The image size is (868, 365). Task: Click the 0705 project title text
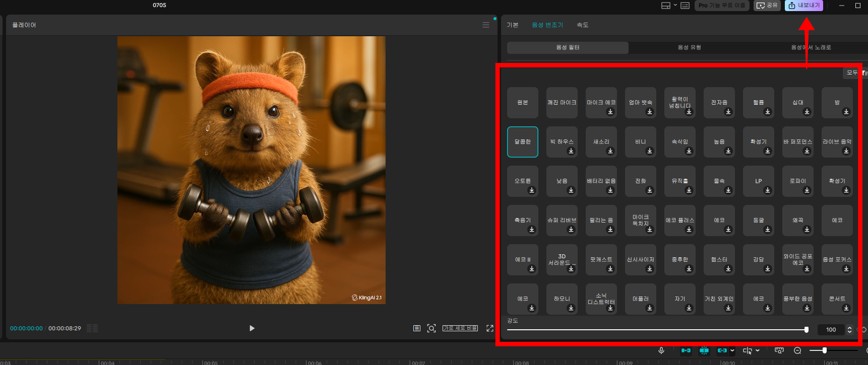159,5
